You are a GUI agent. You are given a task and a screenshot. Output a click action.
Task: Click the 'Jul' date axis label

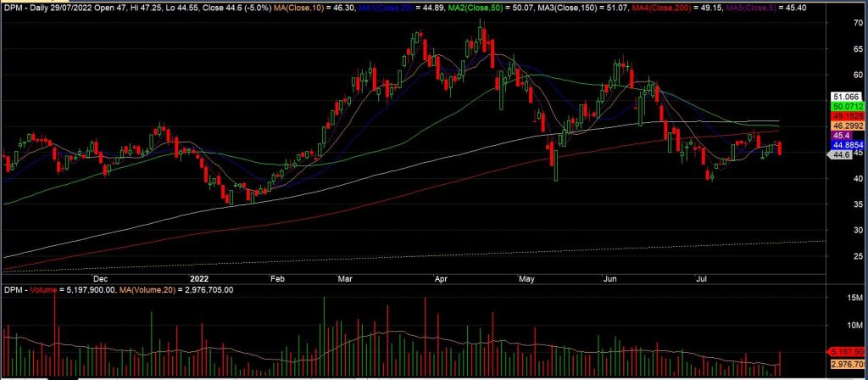[701, 278]
